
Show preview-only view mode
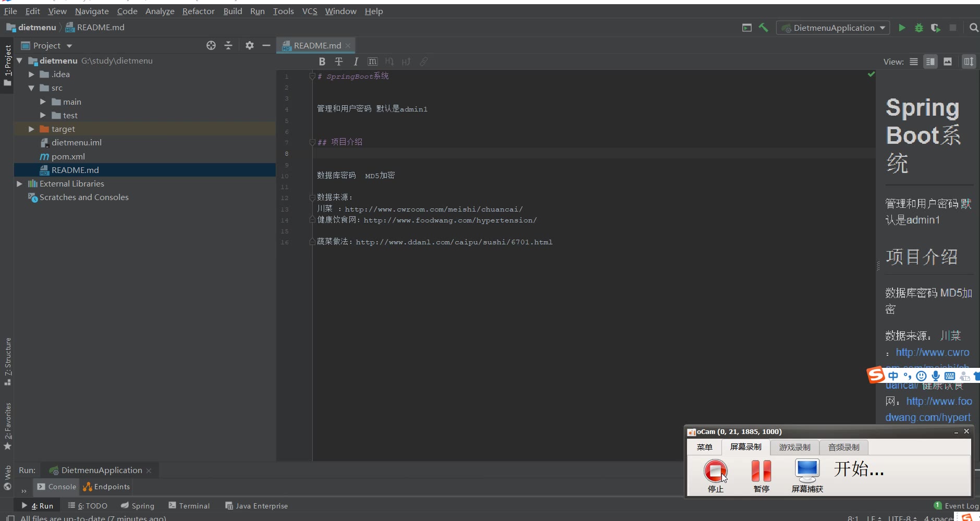click(x=948, y=61)
